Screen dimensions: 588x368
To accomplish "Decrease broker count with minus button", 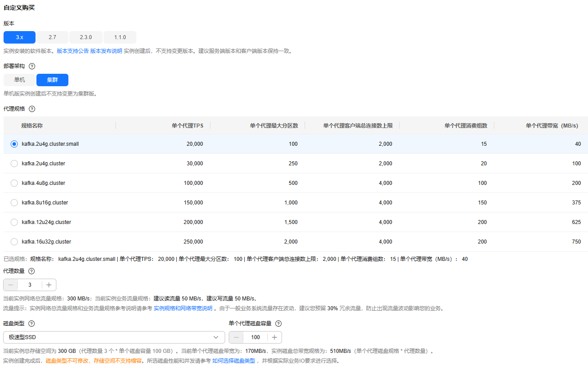I will [11, 285].
